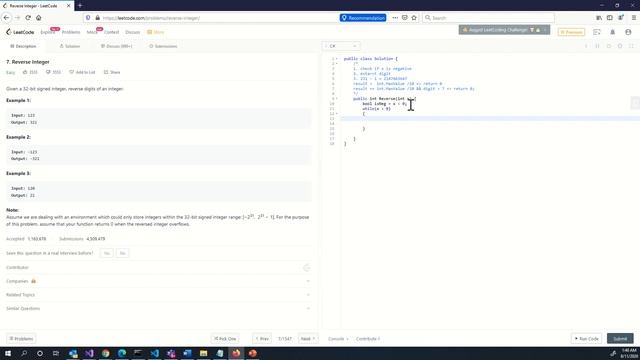Bookmark this page with star
Image resolution: width=640 pixels, height=360 pixels.
(414, 18)
